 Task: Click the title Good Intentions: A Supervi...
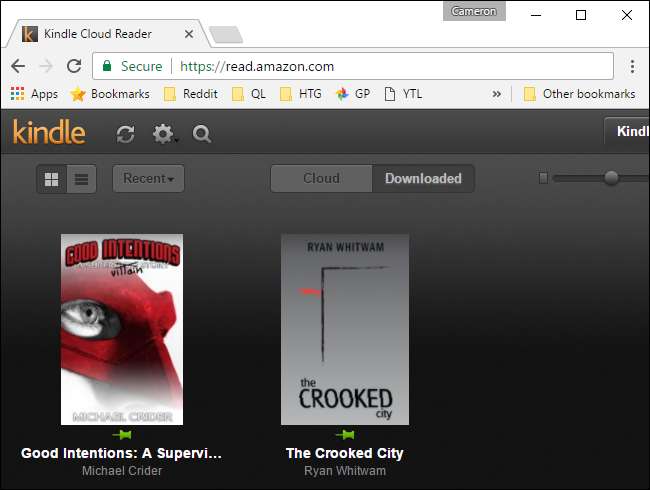121,453
